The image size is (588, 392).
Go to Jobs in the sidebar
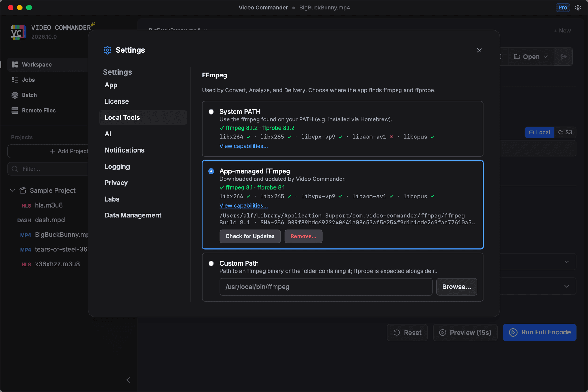(47, 80)
